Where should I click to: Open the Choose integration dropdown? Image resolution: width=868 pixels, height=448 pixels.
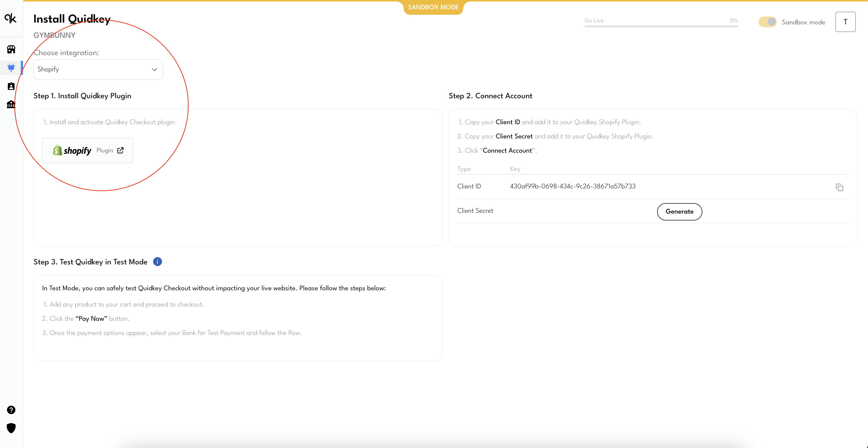pos(98,69)
